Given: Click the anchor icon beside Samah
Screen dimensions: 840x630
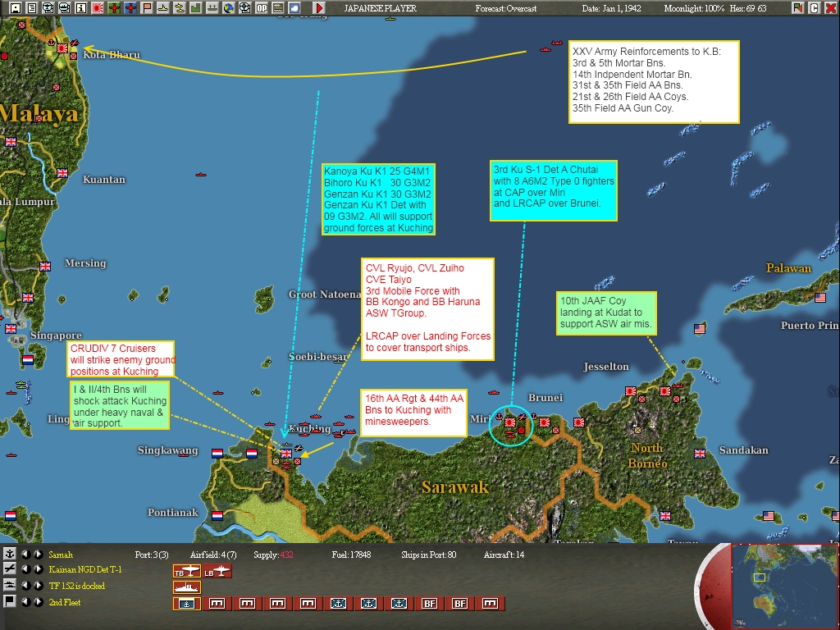Looking at the screenshot, I should (x=9, y=554).
